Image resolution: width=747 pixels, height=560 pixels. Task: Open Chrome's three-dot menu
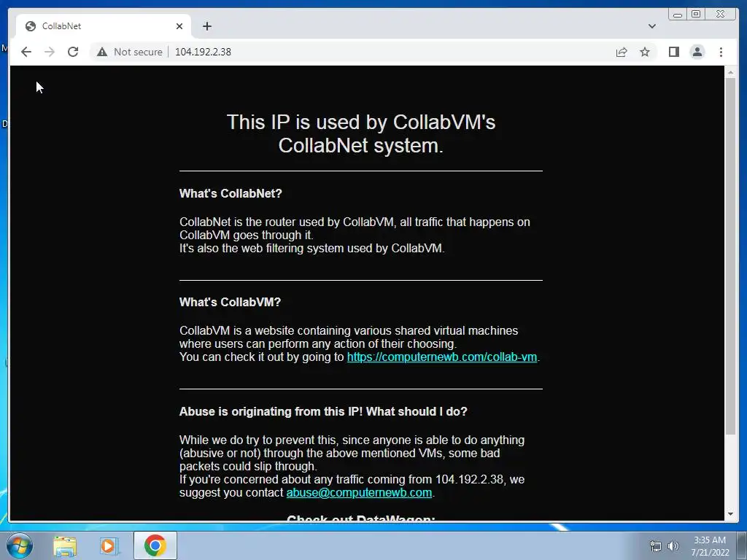coord(721,52)
